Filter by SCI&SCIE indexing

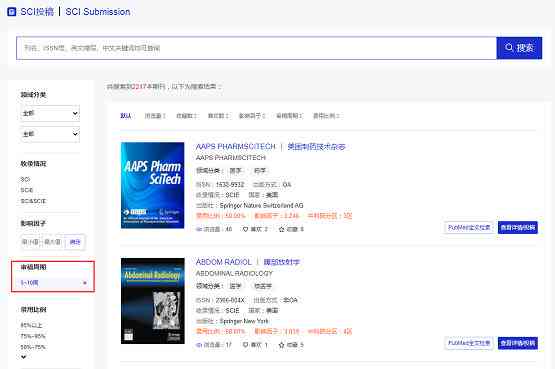click(33, 201)
